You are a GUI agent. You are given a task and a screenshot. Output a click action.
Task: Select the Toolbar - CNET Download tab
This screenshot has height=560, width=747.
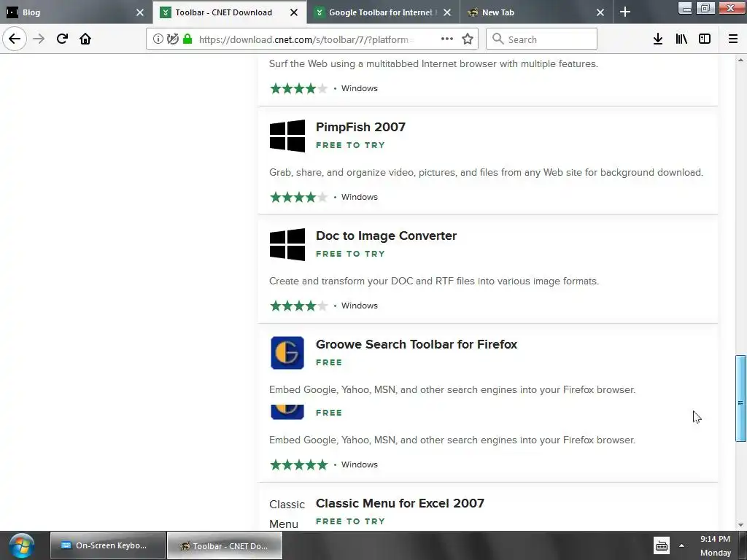click(230, 12)
